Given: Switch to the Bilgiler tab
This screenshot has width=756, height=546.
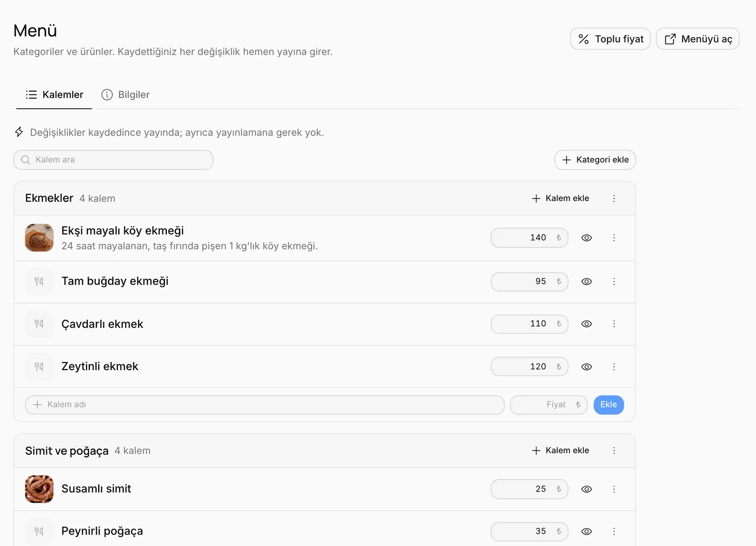Looking at the screenshot, I should (125, 95).
